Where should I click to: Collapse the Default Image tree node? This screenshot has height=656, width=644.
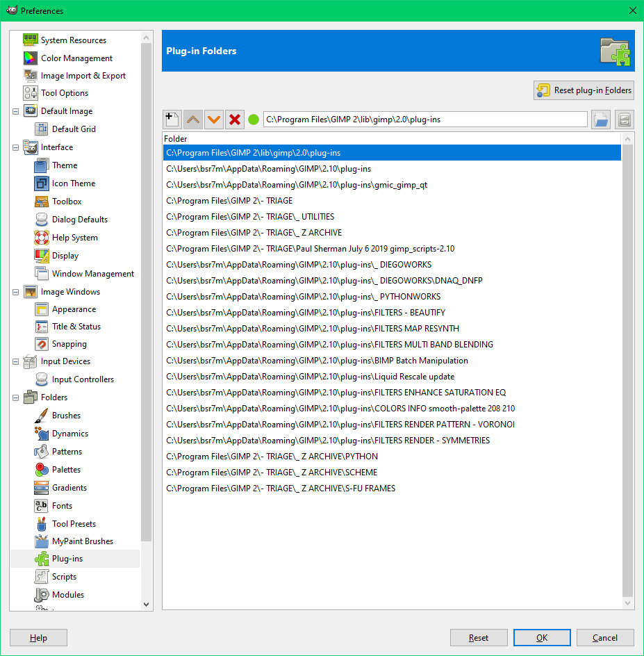pyautogui.click(x=16, y=111)
